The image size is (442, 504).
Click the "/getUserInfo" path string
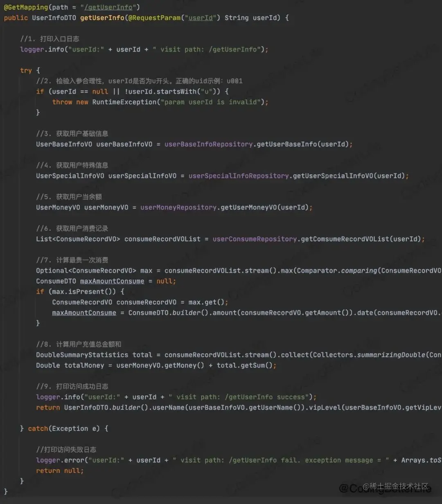click(108, 7)
